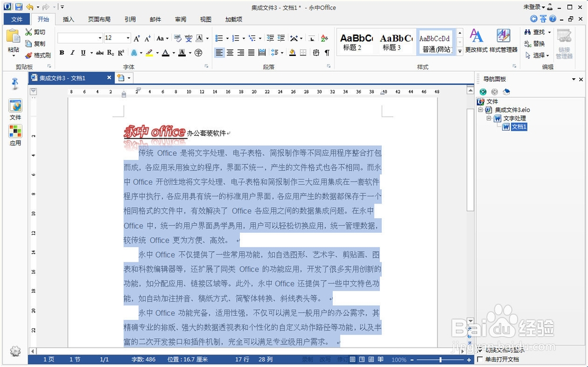Switch to 视图 ribbon tab

pos(205,19)
